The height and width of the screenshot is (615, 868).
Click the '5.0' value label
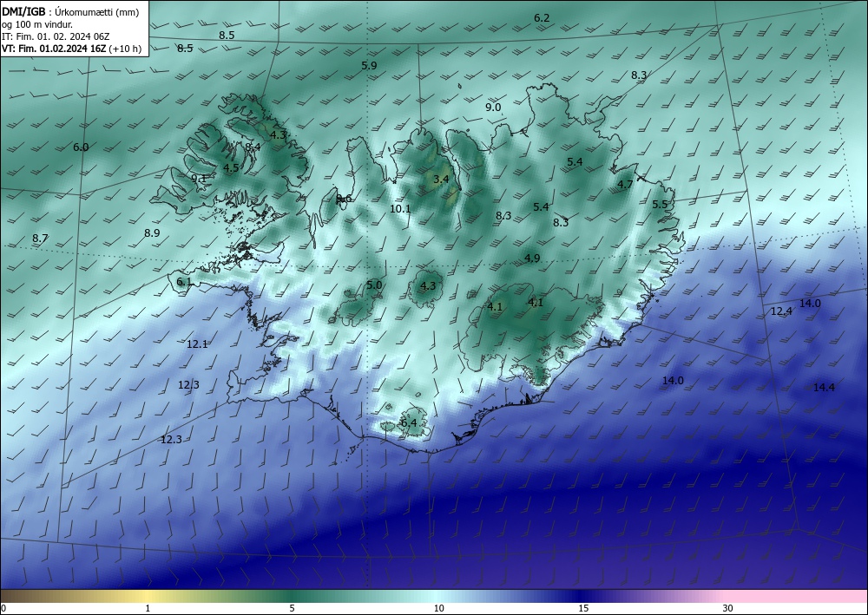(374, 285)
